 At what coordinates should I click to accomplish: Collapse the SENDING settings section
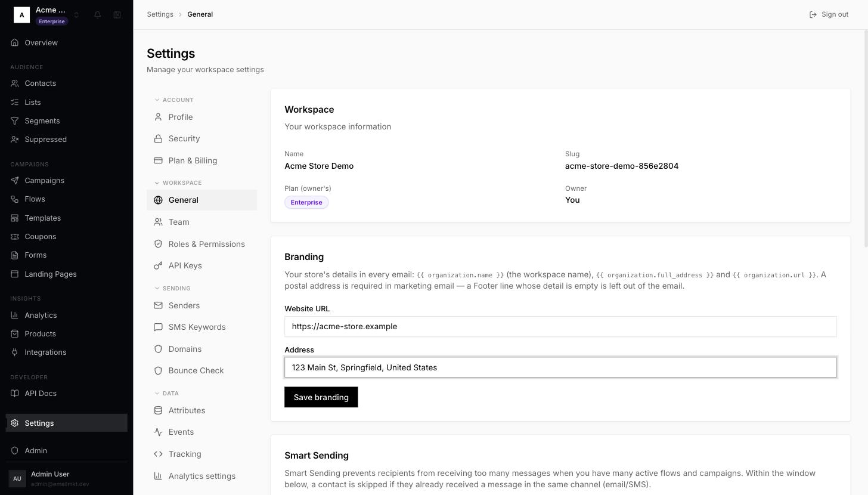173,289
